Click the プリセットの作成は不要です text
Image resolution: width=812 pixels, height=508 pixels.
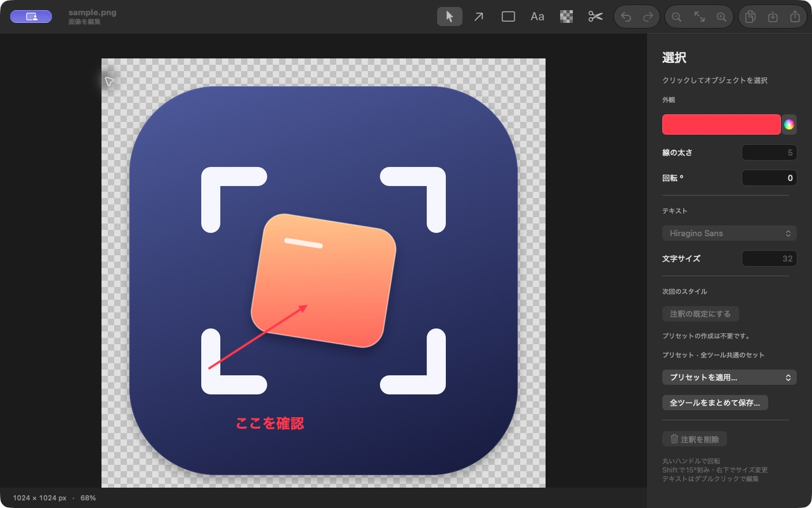pyautogui.click(x=706, y=336)
